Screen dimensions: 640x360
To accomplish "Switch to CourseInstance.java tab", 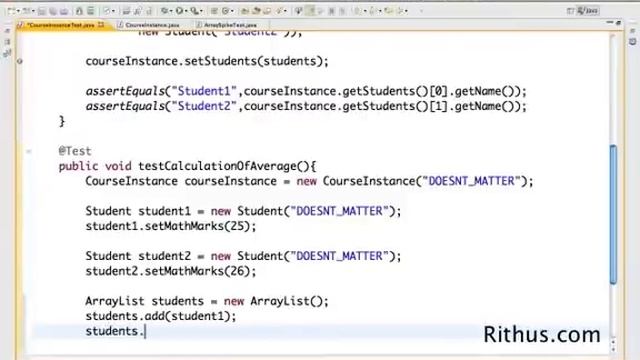I will point(152,25).
